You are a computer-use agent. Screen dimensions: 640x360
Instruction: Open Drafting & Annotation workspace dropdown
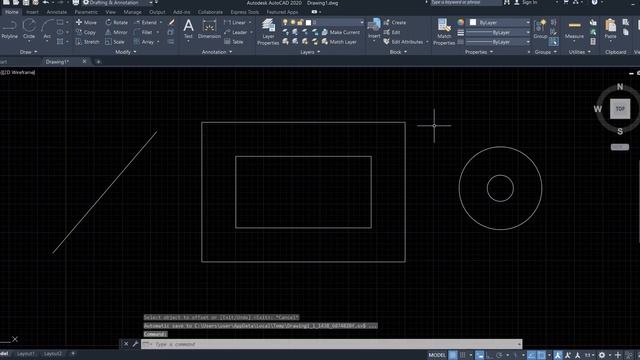pyautogui.click(x=118, y=3)
